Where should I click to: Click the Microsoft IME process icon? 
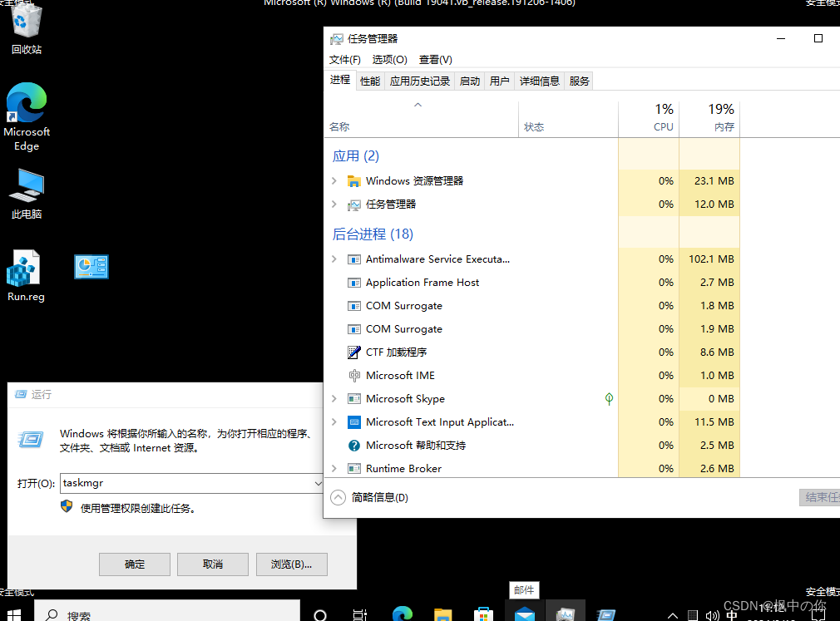354,376
